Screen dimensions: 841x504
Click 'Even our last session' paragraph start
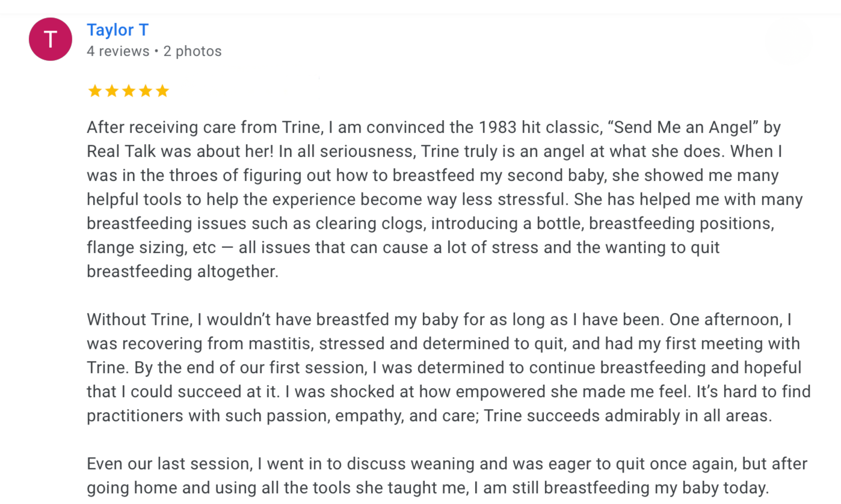click(170, 464)
